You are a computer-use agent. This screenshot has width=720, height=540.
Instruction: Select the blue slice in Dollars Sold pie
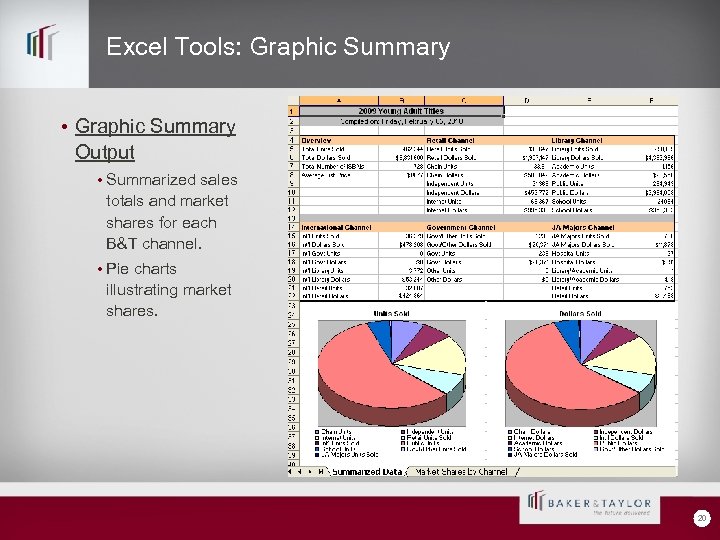(567, 334)
